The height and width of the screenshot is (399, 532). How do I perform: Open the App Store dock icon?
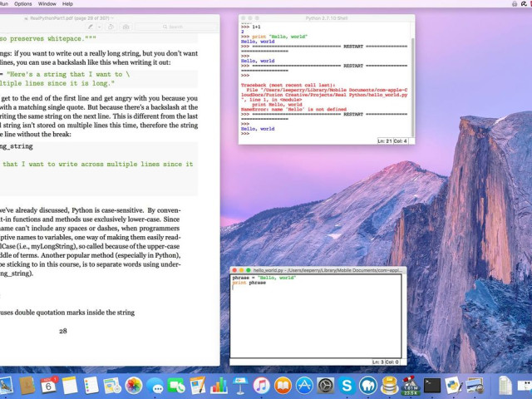304,386
